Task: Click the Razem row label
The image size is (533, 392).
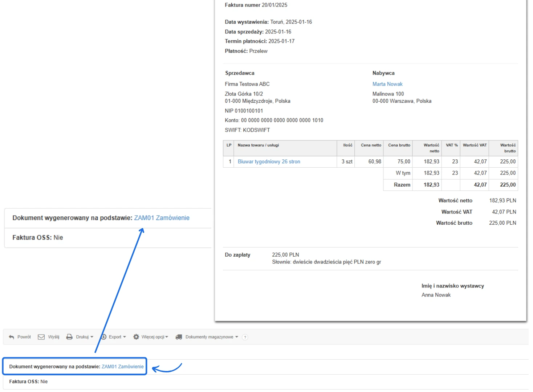Action: [402, 185]
